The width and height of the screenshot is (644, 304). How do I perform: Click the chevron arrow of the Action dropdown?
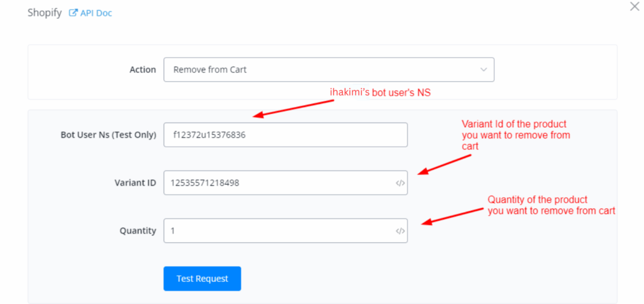[x=483, y=70]
